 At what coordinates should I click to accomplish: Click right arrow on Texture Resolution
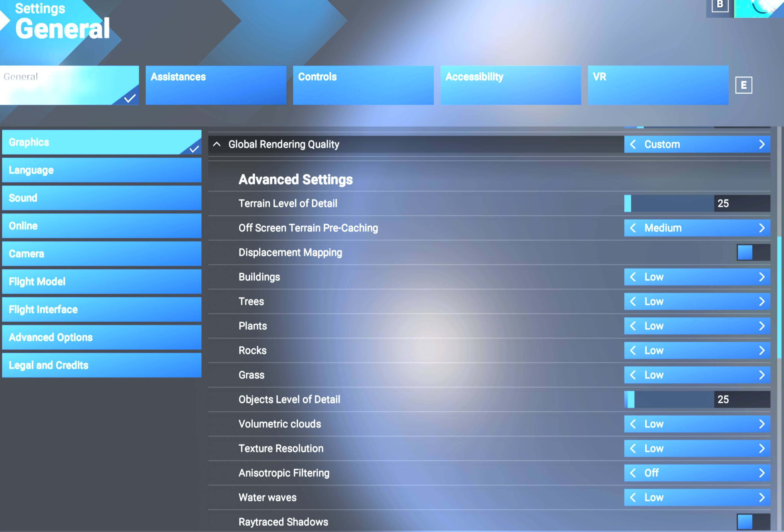click(761, 448)
